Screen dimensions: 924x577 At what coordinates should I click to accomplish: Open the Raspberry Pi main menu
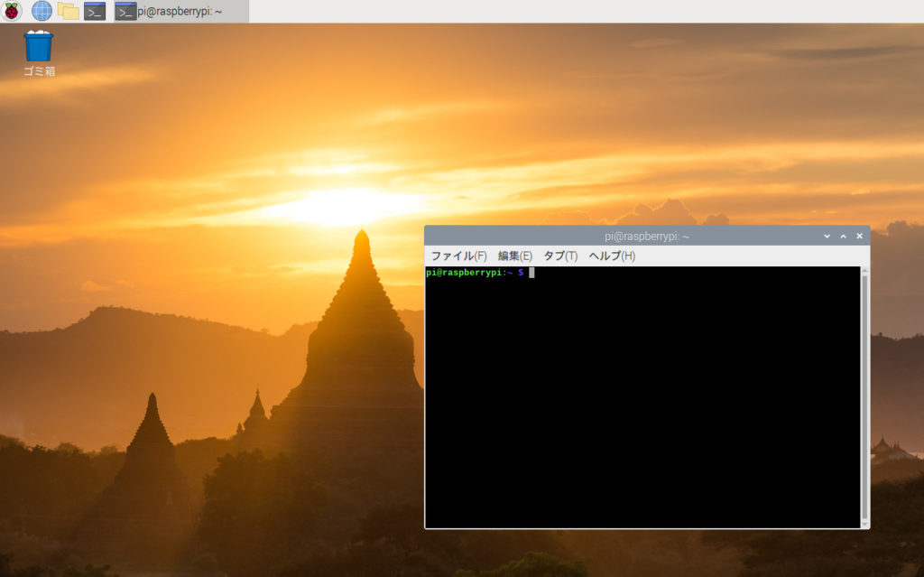(11, 11)
